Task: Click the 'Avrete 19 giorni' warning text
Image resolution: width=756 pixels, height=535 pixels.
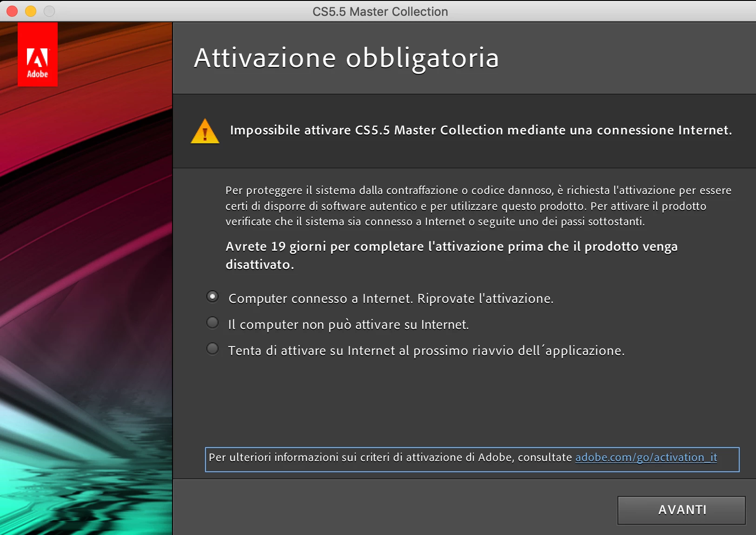Action: coord(451,255)
